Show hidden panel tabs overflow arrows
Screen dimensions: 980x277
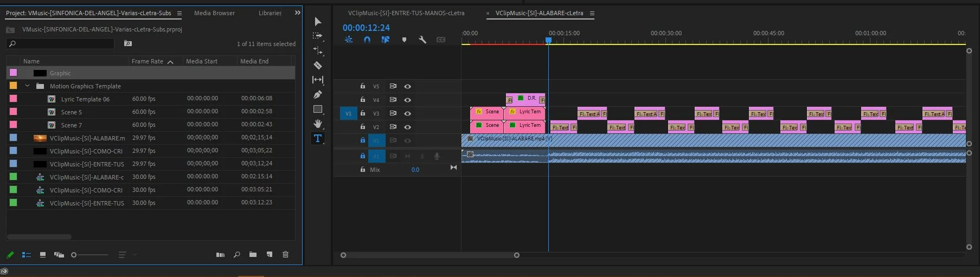[297, 12]
